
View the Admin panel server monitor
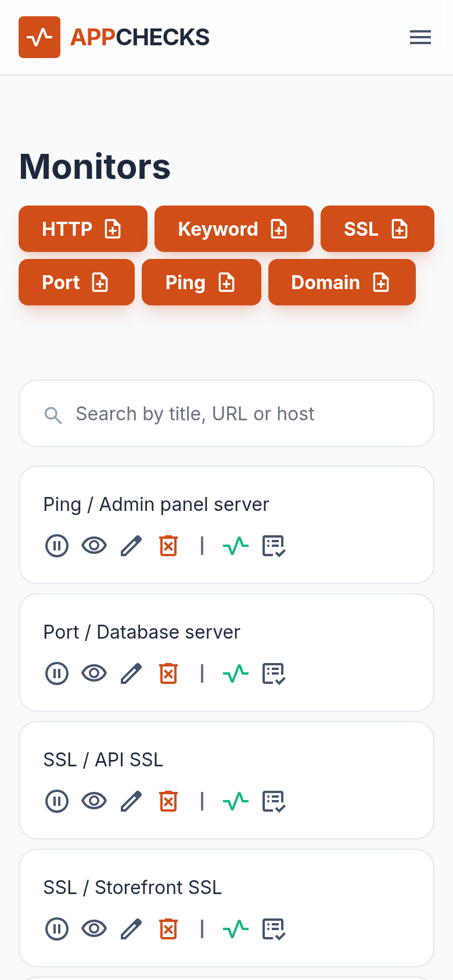[94, 546]
